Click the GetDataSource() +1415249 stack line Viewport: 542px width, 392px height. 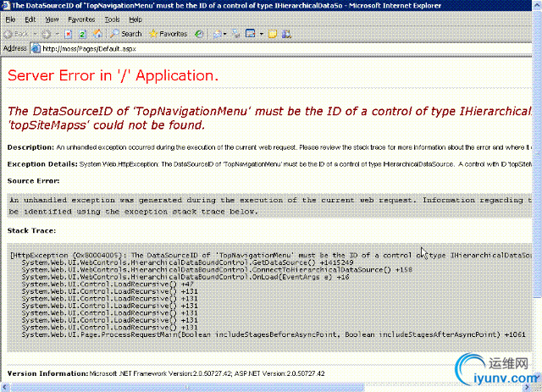pyautogui.click(x=188, y=262)
